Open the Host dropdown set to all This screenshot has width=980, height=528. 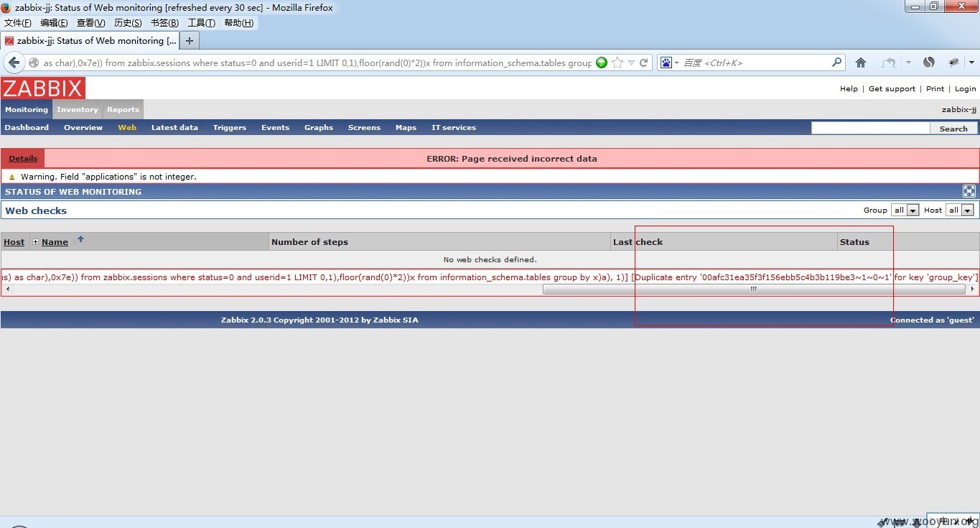pos(959,210)
